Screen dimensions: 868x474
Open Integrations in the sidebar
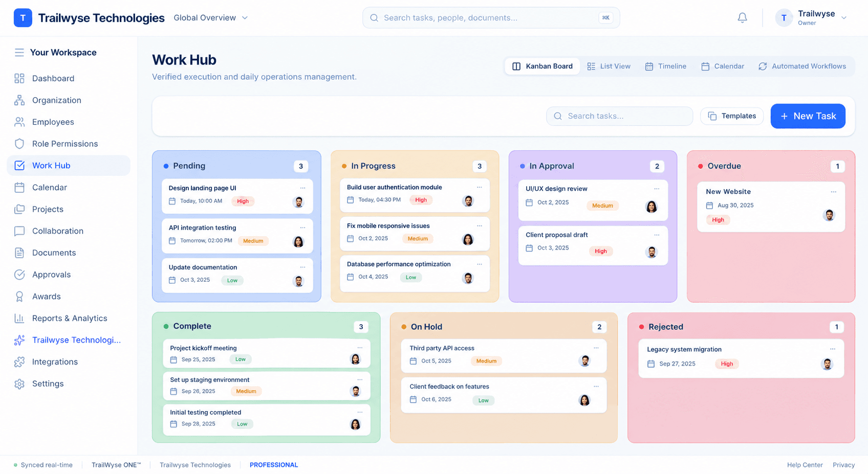click(69, 362)
